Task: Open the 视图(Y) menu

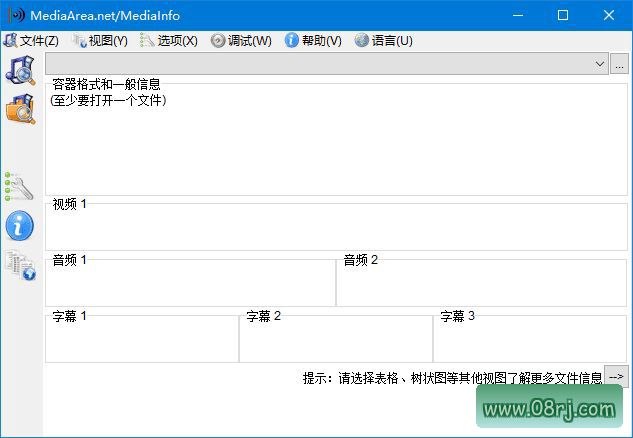Action: (100, 40)
